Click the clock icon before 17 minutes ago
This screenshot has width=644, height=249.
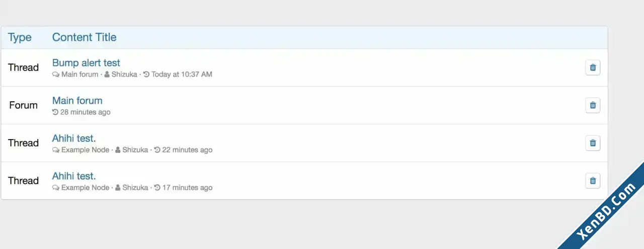click(157, 188)
